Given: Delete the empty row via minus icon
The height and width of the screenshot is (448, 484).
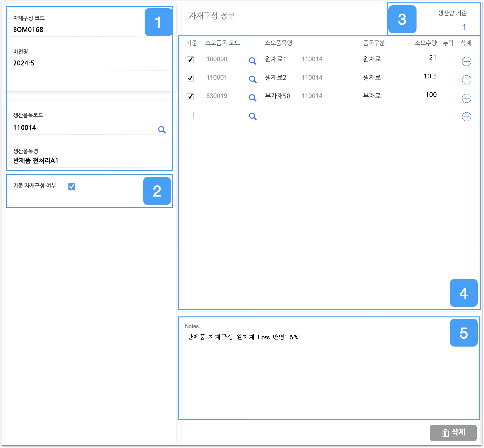Looking at the screenshot, I should tap(466, 117).
